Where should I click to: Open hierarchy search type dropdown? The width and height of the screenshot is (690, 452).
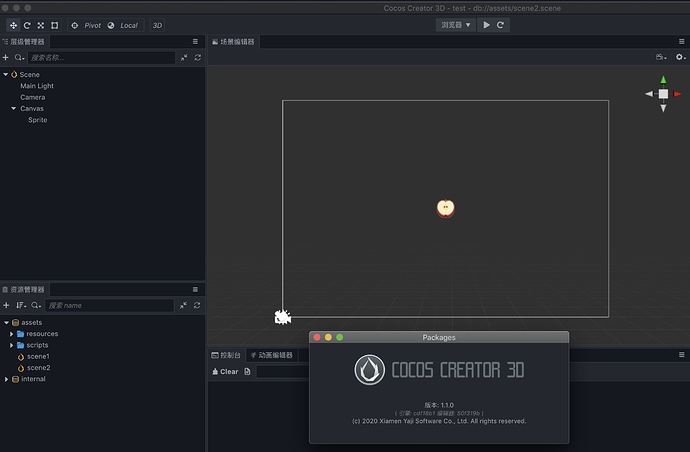[x=19, y=58]
